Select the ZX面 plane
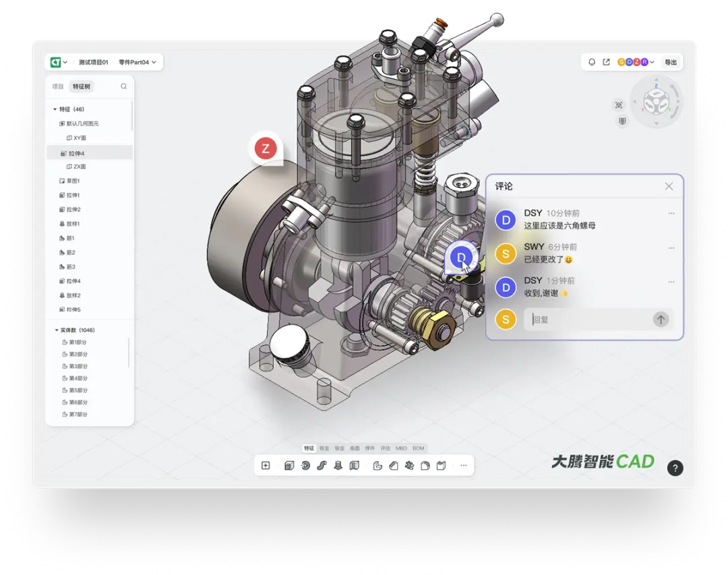Viewport: 728px width, 575px height. click(76, 167)
